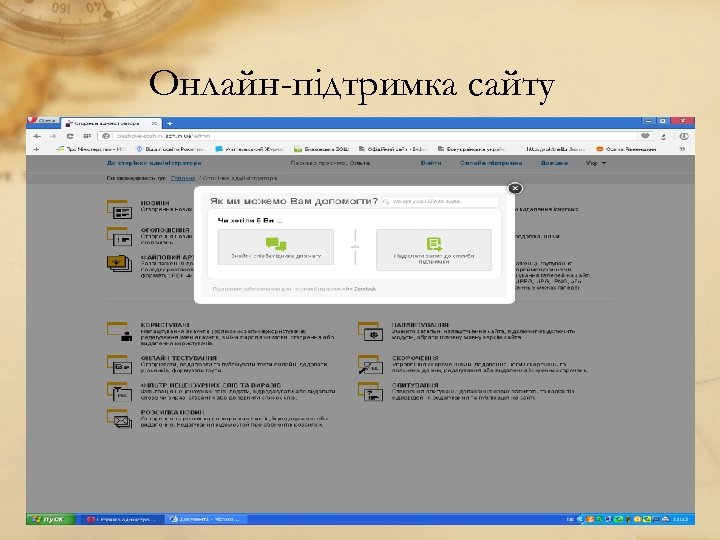Open the Онлайн тестування section icon
The width and height of the screenshot is (720, 540).
(x=119, y=364)
